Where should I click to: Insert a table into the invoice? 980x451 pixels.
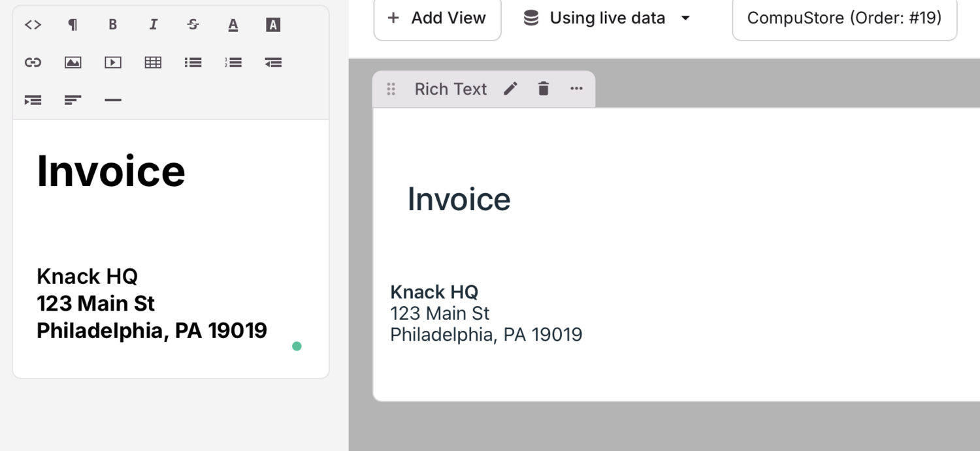coord(153,62)
